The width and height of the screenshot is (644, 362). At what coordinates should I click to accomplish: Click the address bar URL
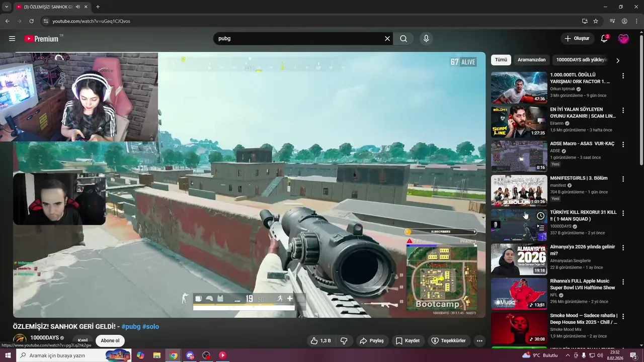92,21
